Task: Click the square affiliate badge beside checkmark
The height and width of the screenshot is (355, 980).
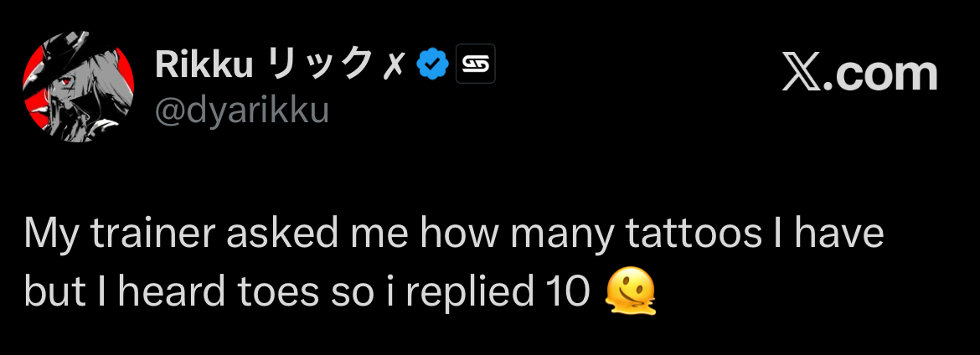Action: click(x=476, y=64)
